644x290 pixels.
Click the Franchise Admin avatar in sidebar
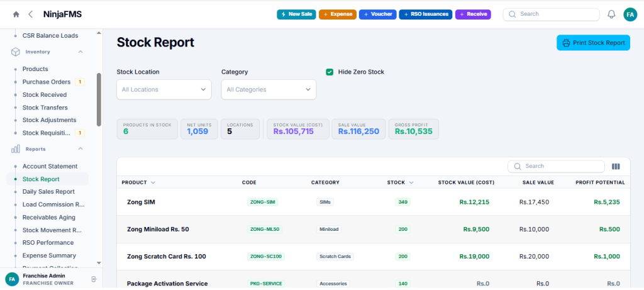(x=12, y=279)
